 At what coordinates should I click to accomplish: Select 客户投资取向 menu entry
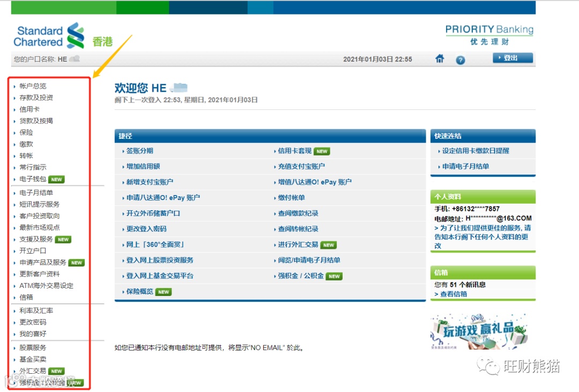click(40, 216)
